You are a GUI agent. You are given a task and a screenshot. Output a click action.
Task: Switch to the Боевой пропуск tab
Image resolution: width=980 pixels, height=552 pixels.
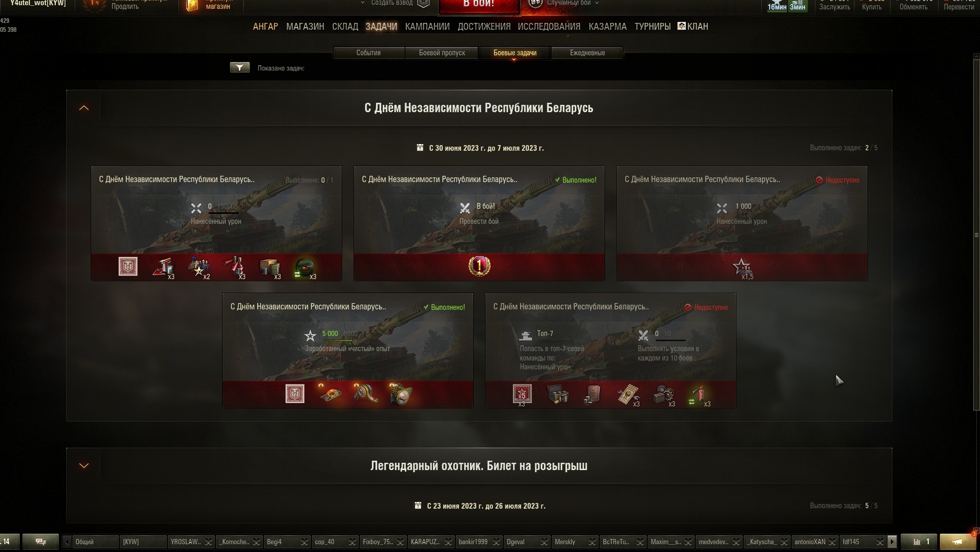click(442, 53)
